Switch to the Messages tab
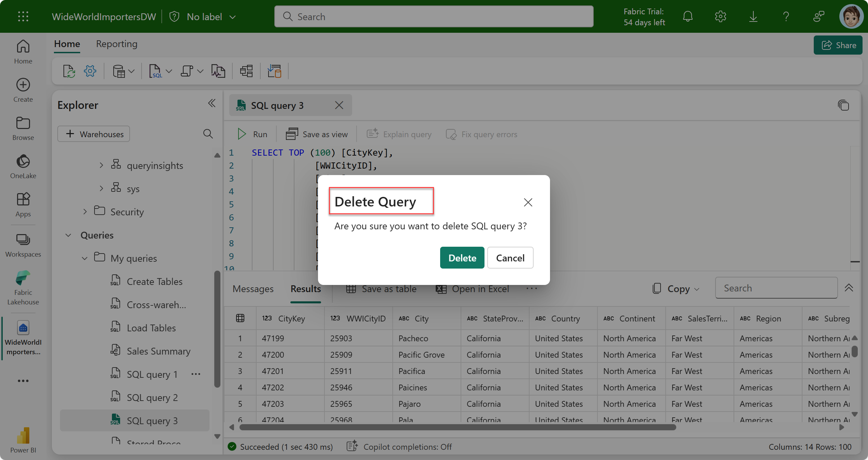Viewport: 868px width, 460px height. (x=253, y=289)
